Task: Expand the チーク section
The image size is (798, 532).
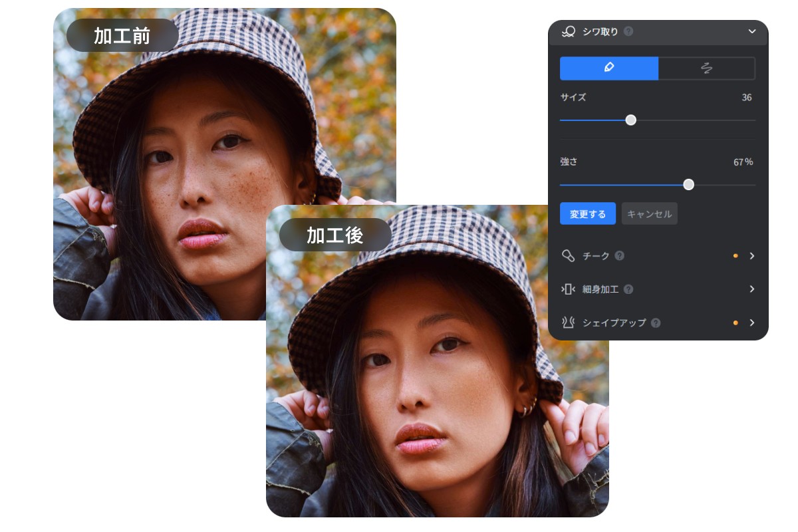Action: pyautogui.click(x=752, y=256)
